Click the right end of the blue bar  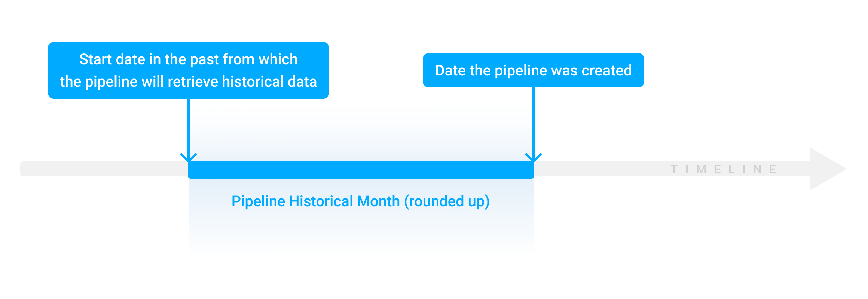click(x=531, y=170)
